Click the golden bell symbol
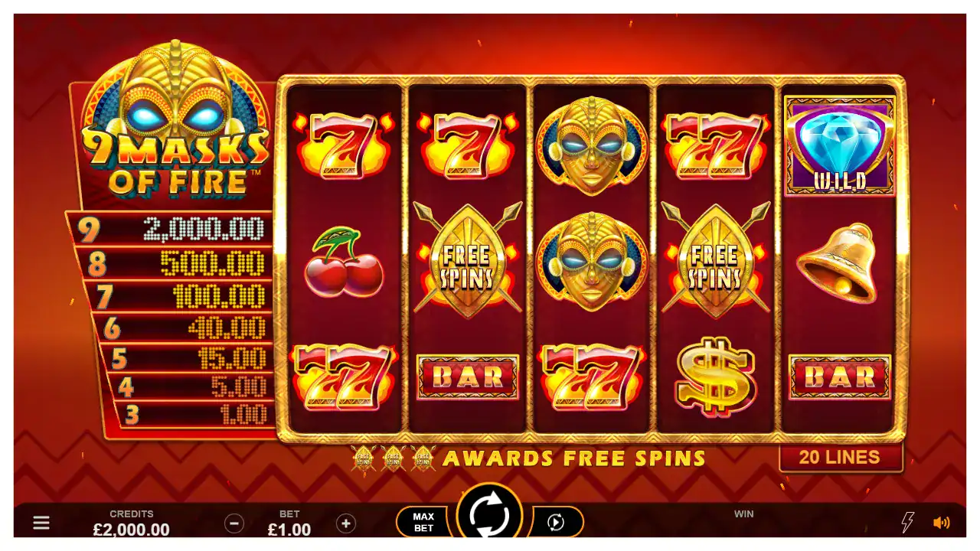The height and width of the screenshot is (551, 980). pyautogui.click(x=836, y=263)
